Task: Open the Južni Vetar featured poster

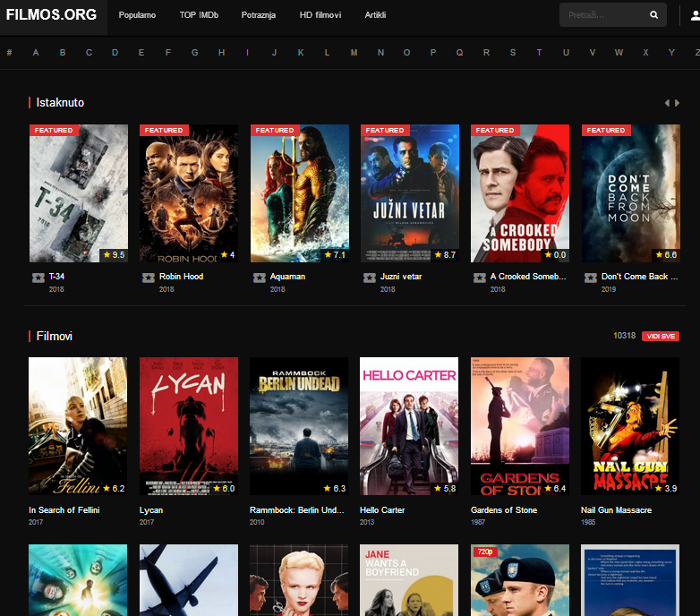Action: click(410, 193)
